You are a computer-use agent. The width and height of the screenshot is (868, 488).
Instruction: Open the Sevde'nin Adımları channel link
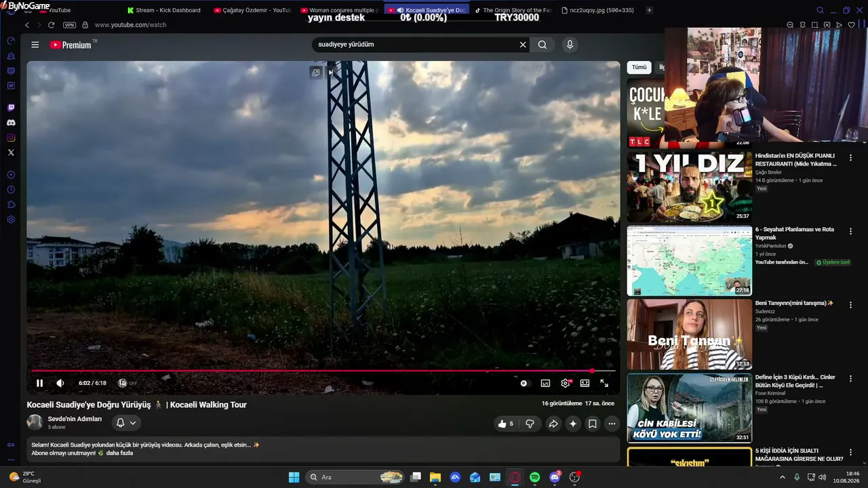pyautogui.click(x=75, y=419)
